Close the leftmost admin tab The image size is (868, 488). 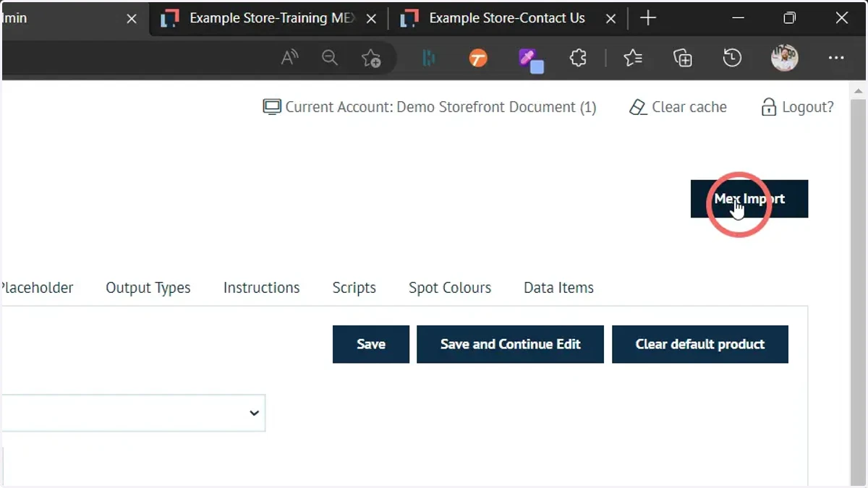point(132,19)
